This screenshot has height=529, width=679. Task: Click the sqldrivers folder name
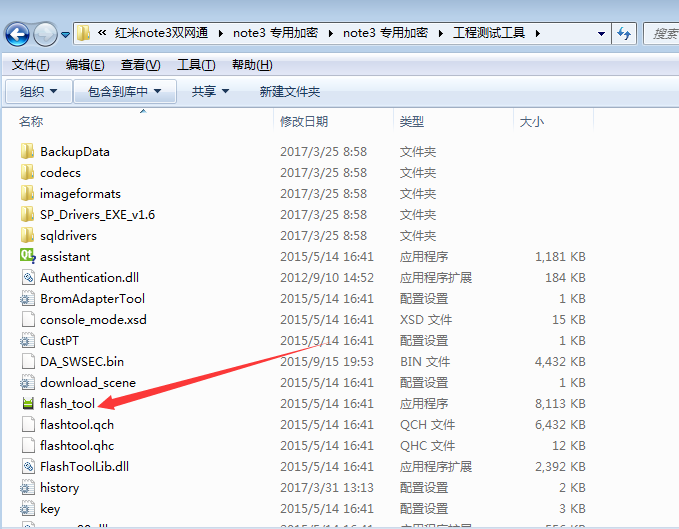(x=68, y=235)
